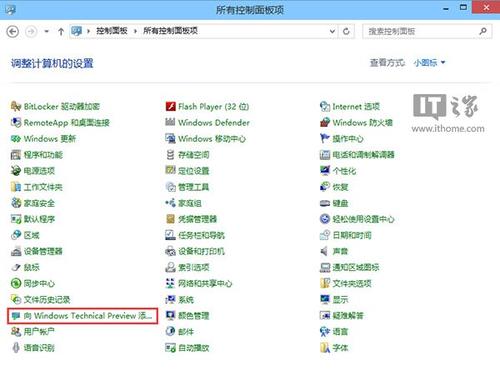Open the 默认程序 link

point(39,219)
